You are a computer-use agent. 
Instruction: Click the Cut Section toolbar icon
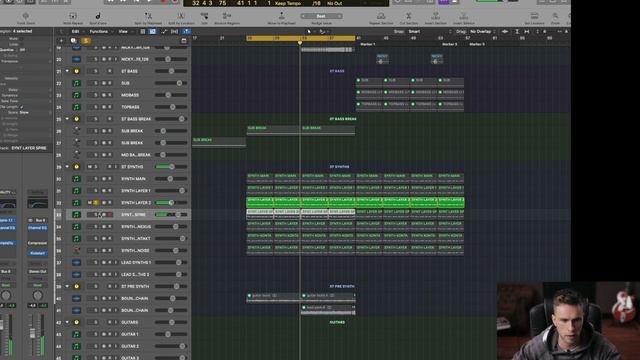point(409,16)
